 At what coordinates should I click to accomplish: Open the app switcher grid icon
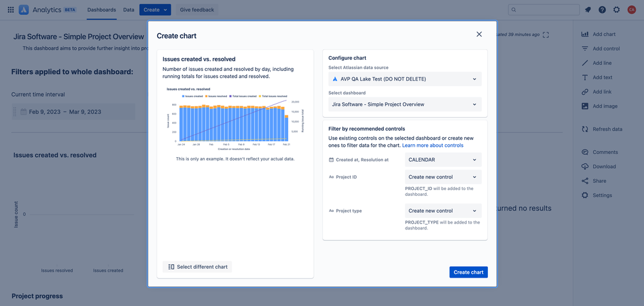point(11,10)
